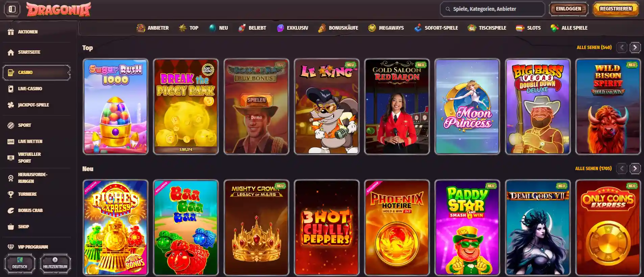Open Sugar Rush 1000 game thumbnail
The width and height of the screenshot is (644, 277).
point(116,107)
